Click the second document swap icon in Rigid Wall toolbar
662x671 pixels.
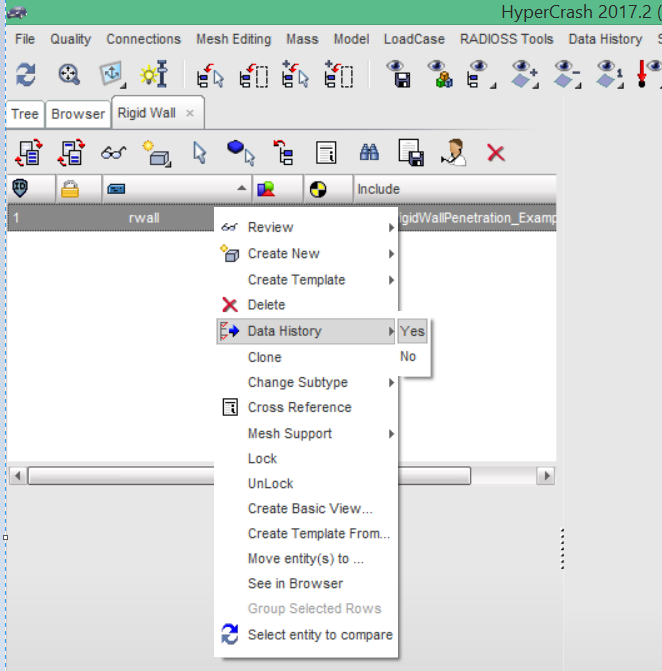[71, 153]
